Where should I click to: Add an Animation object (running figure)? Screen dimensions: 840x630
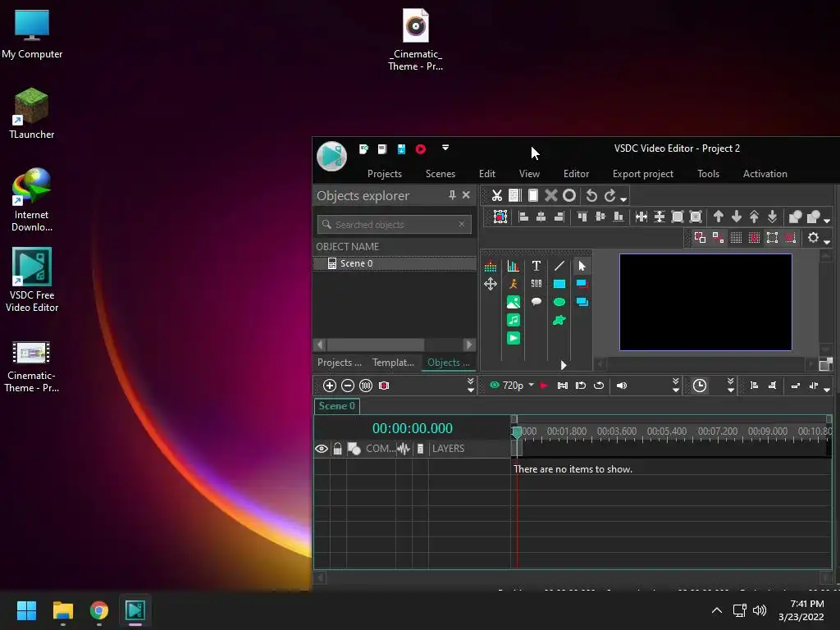[514, 284]
